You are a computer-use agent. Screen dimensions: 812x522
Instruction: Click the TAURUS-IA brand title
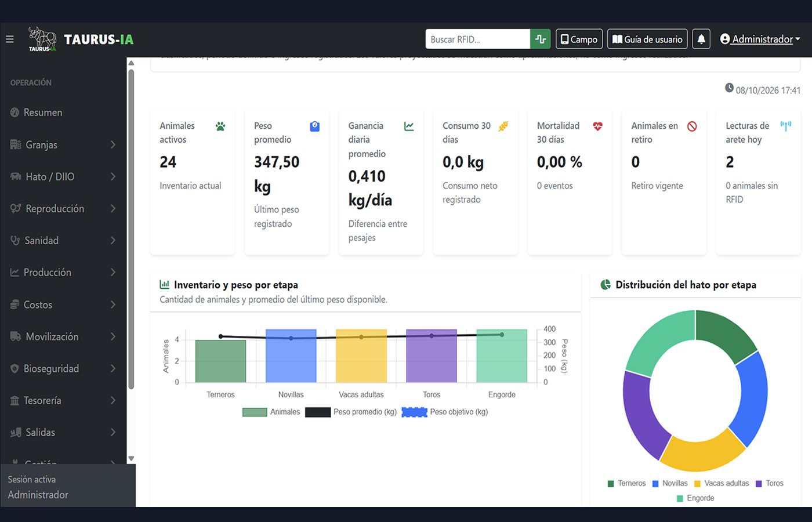coord(99,39)
